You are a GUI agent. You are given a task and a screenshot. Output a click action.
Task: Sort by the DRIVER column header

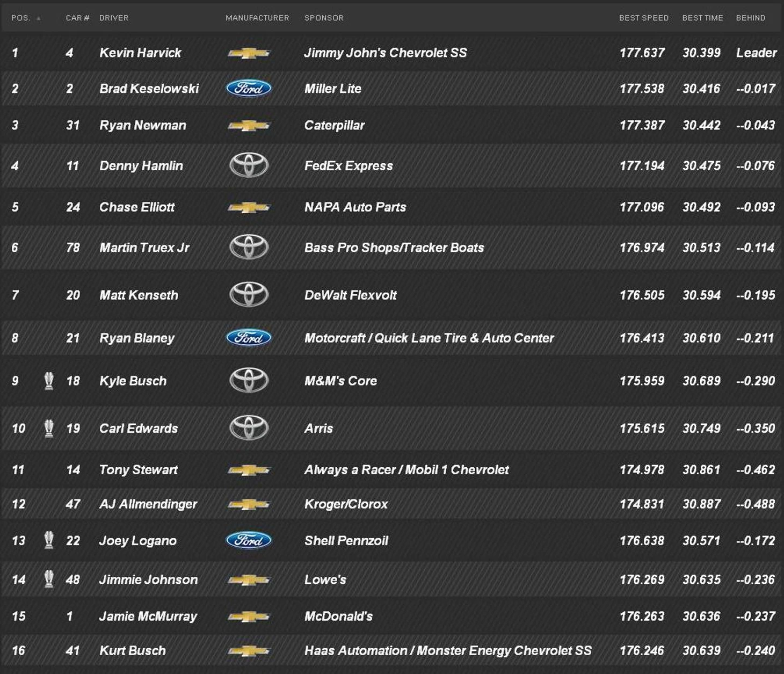[114, 18]
